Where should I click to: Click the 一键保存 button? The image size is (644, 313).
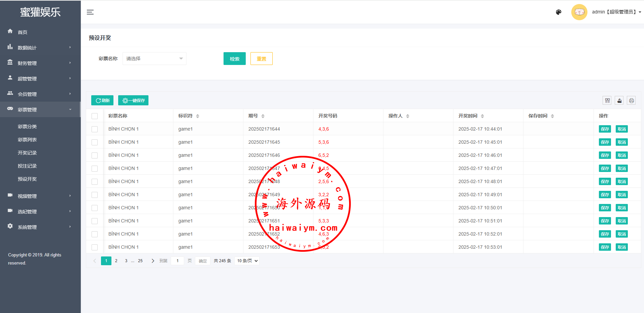coord(133,100)
